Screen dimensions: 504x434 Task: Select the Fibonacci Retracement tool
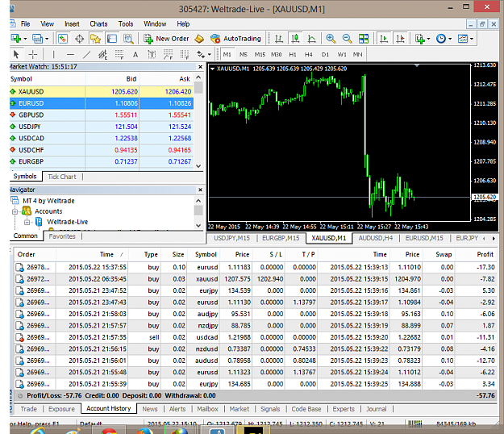point(119,55)
